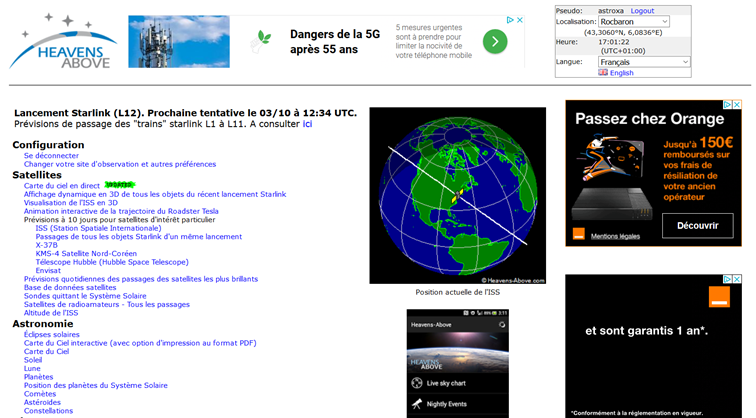Click AdChoices icon on lower Orange ad

(x=728, y=279)
